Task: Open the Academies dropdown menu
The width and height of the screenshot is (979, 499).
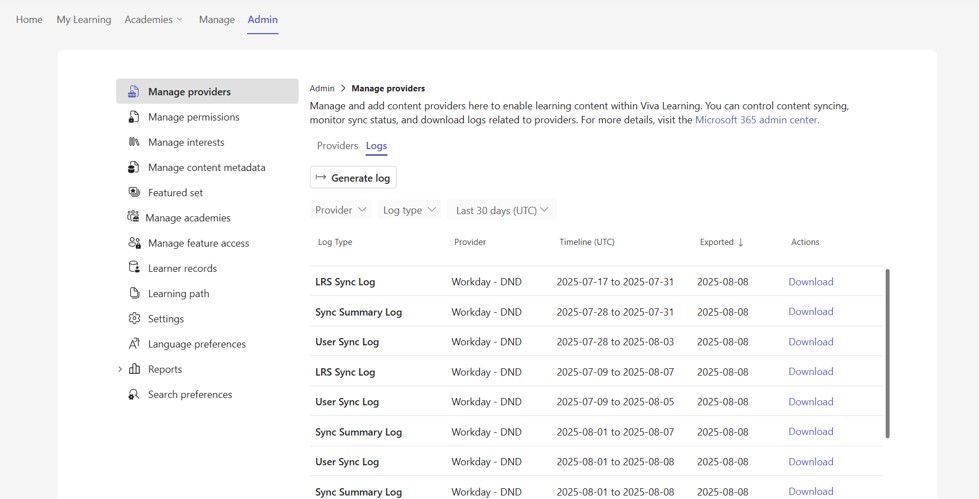Action: pyautogui.click(x=154, y=19)
